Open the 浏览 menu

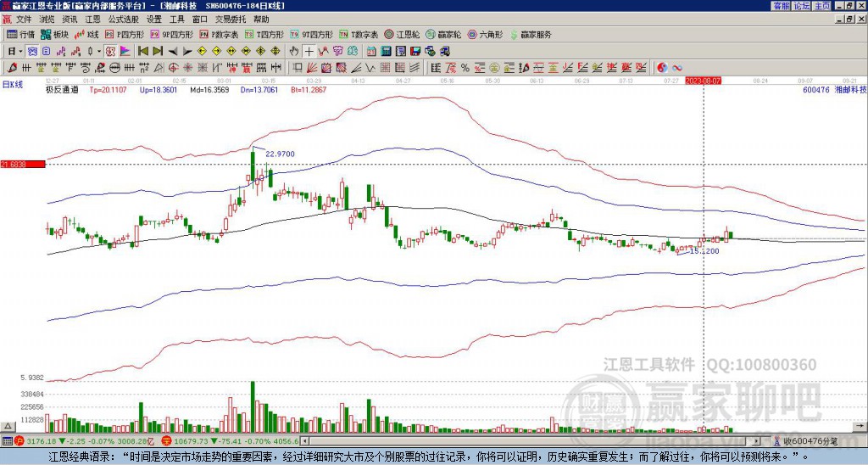tap(47, 20)
